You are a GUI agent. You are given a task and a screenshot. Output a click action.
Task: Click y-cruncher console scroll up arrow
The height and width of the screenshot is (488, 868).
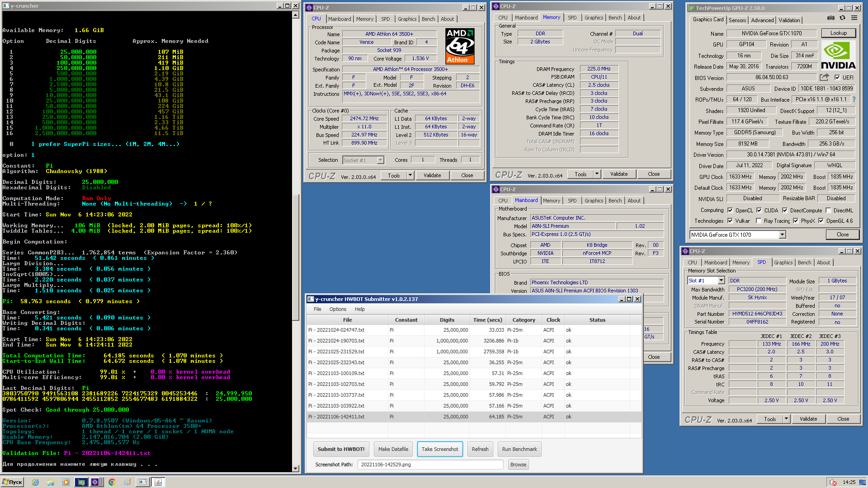[296, 15]
